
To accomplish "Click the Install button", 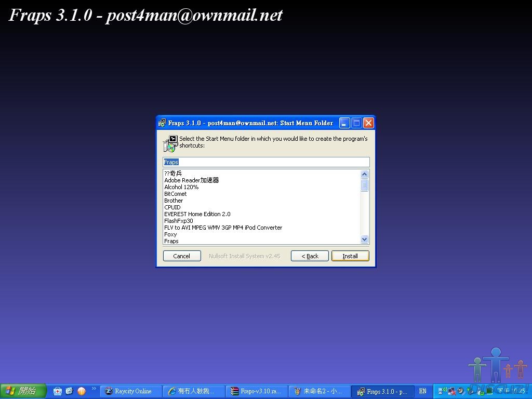I will (x=350, y=256).
